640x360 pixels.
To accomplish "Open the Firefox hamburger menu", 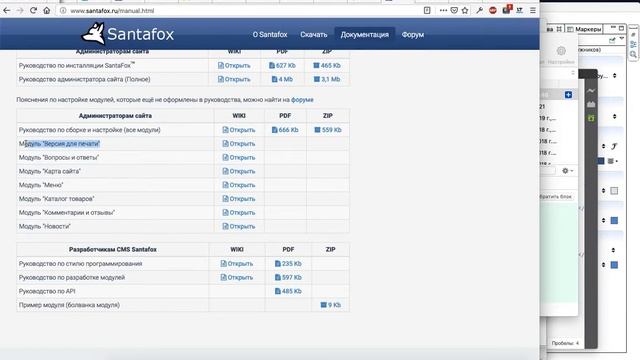I will coord(533,11).
